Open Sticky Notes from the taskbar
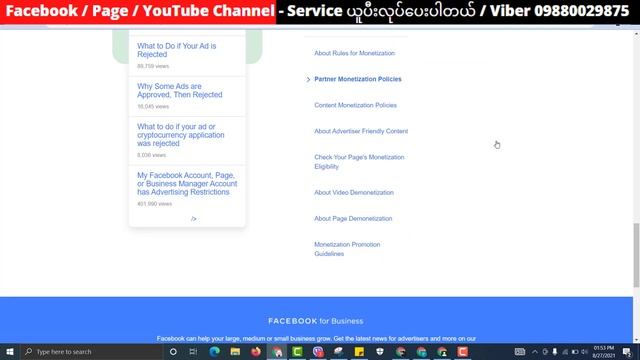Image resolution: width=640 pixels, height=360 pixels. (x=359, y=352)
